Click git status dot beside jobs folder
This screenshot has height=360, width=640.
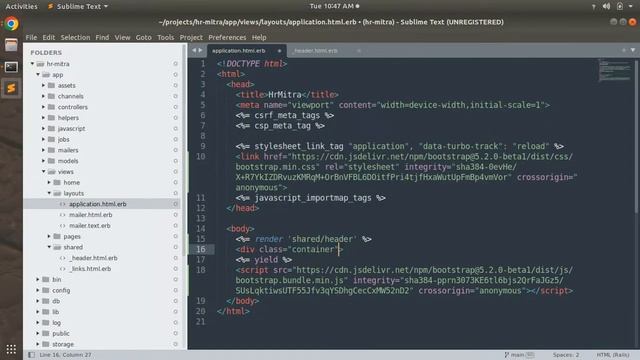pos(175,139)
